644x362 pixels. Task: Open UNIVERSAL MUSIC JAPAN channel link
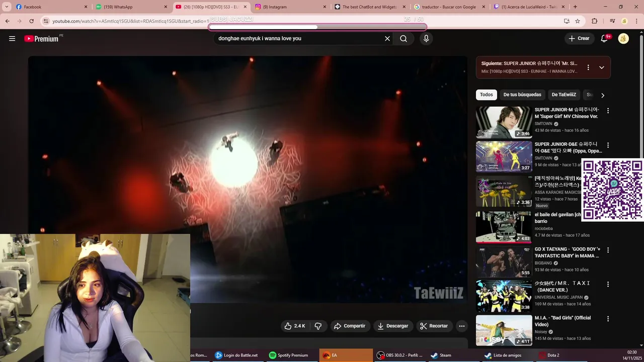(x=559, y=297)
